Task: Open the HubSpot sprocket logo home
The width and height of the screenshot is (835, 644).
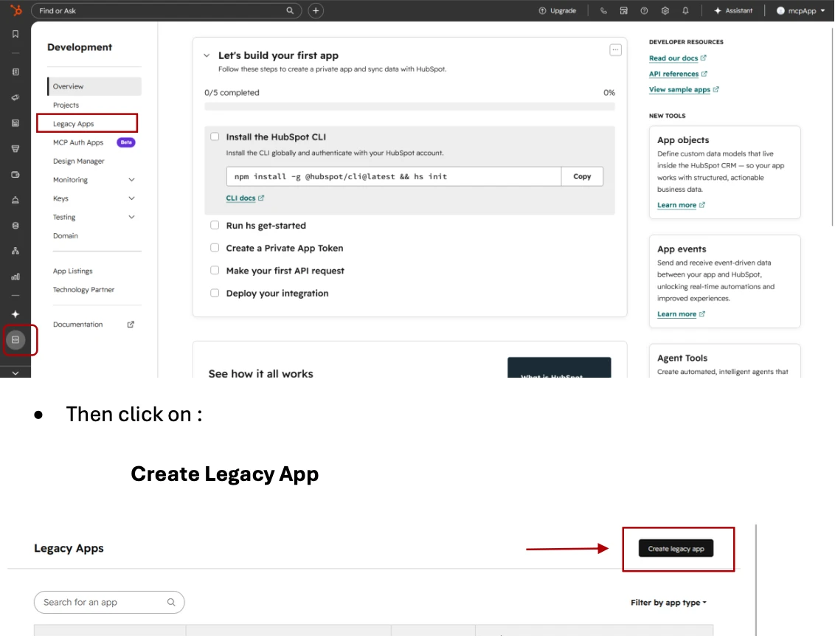Action: coord(16,10)
